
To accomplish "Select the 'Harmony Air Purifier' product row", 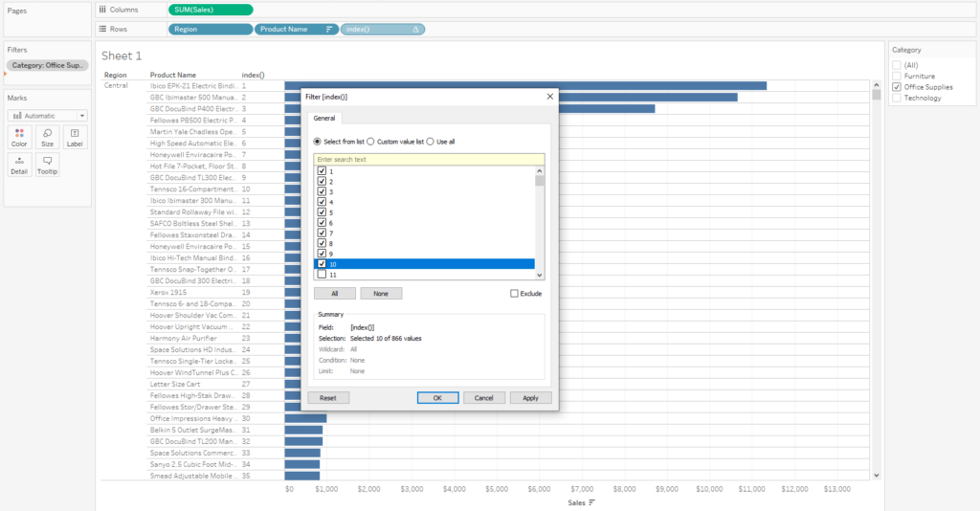I will pyautogui.click(x=183, y=338).
